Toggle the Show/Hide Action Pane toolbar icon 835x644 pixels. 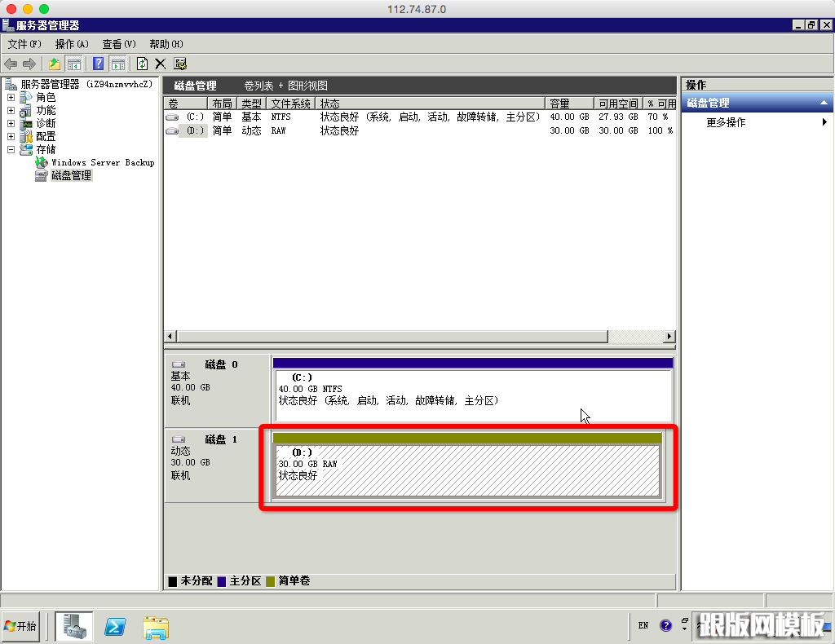click(x=117, y=64)
